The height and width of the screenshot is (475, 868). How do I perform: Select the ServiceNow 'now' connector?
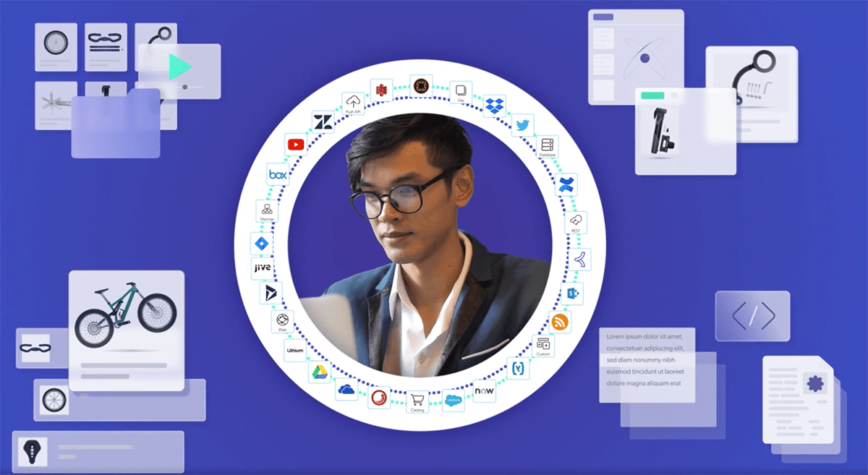484,391
